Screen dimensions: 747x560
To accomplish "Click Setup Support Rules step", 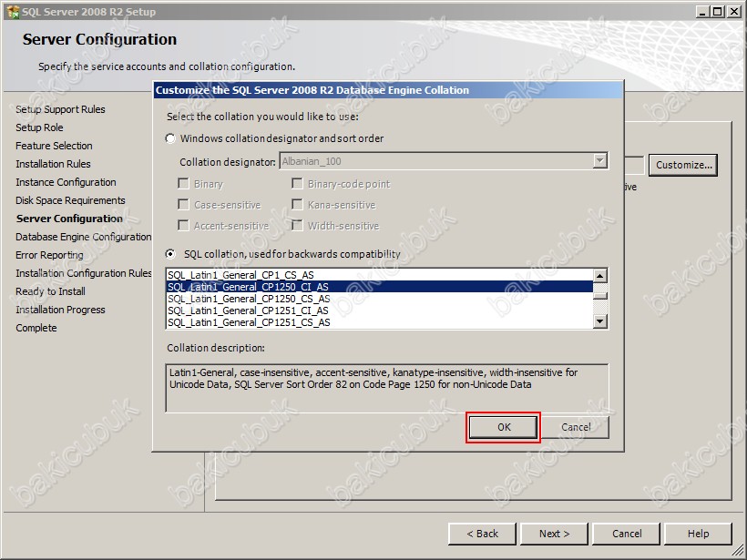I will (x=60, y=109).
